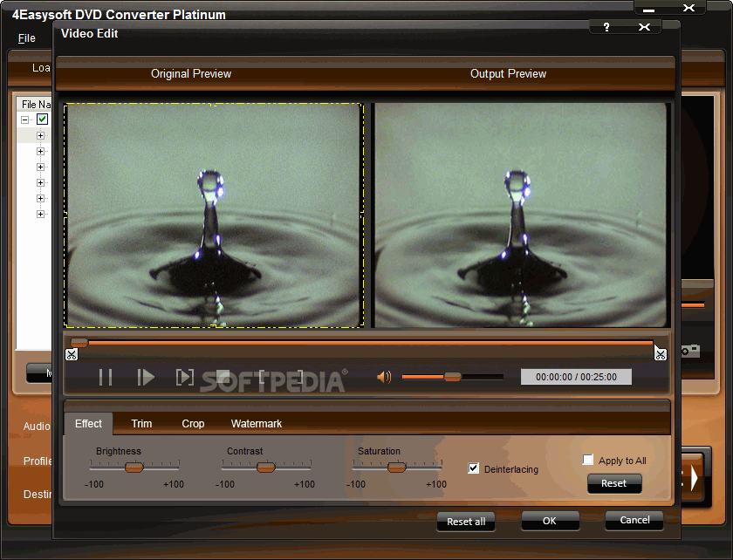Expand the second child tree node
The width and height of the screenshot is (733, 560).
[40, 152]
